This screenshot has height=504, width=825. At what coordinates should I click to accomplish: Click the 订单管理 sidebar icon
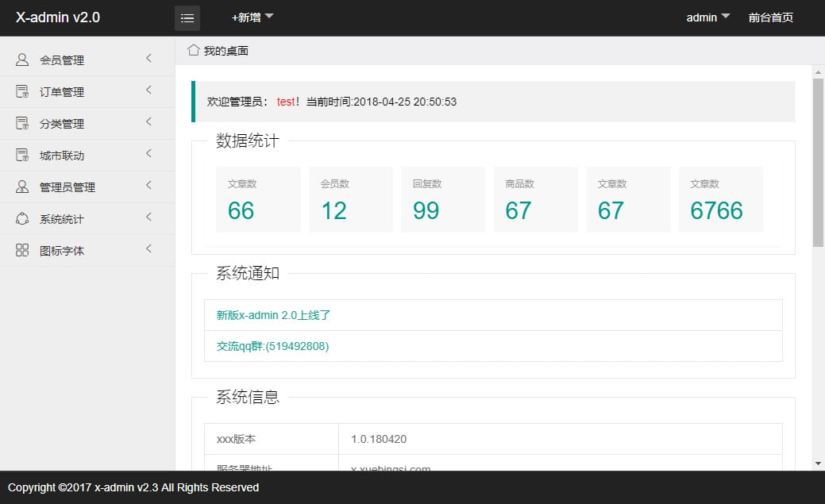pos(22,90)
